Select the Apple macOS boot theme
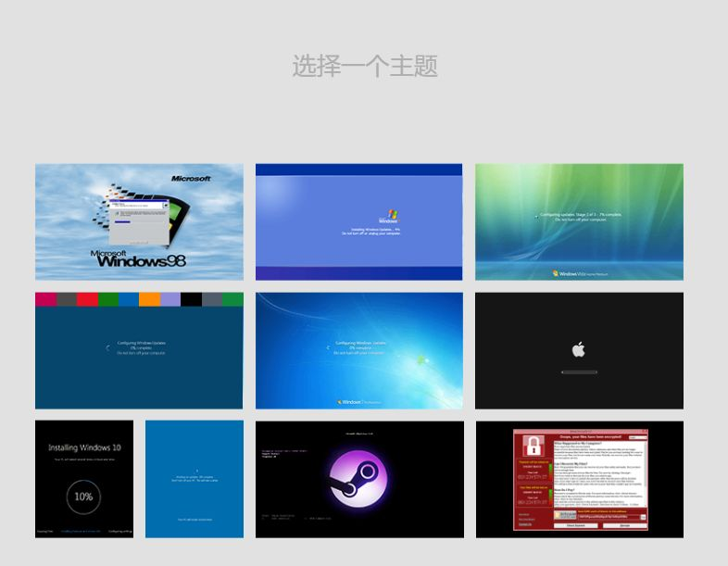The image size is (728, 566). point(579,350)
